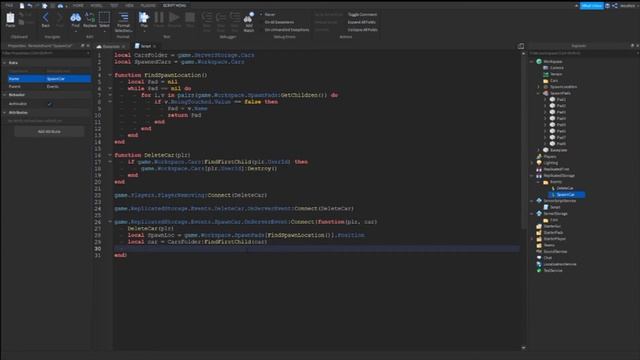Collapse the Data section in Properties
The height and width of the screenshot is (360, 640).
pyautogui.click(x=4, y=63)
